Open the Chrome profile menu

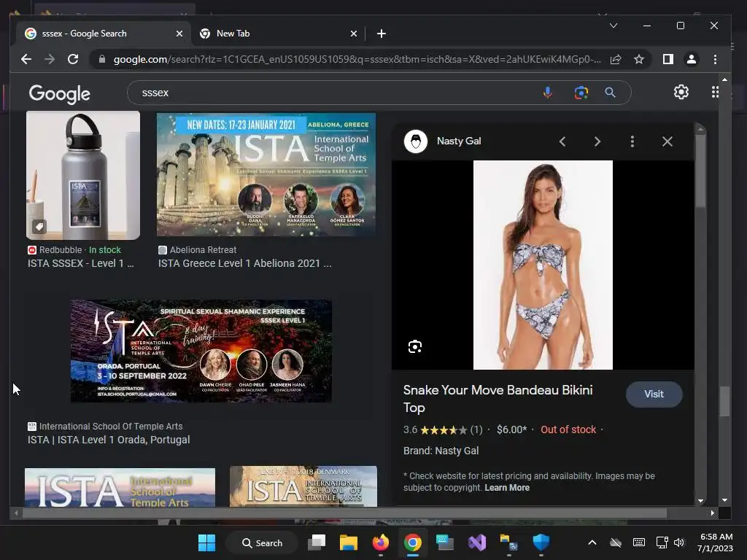click(x=692, y=59)
